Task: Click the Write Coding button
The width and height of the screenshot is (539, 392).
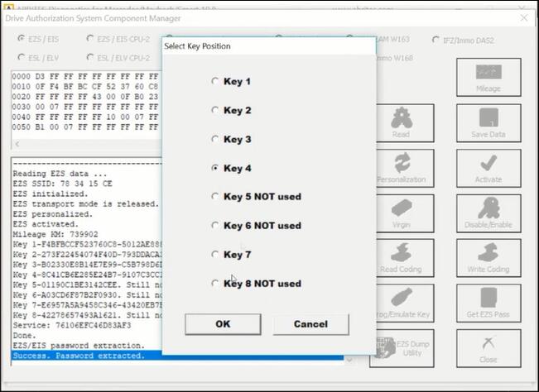Action: click(x=488, y=258)
